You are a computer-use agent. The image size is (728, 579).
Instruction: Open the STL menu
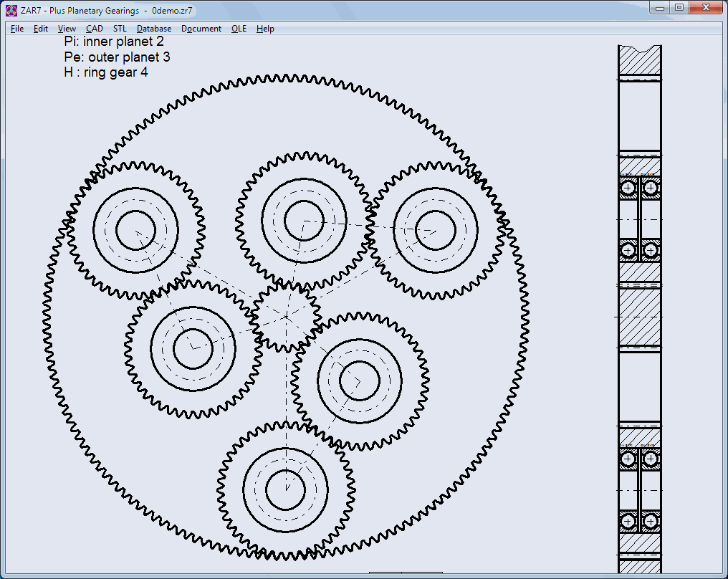point(120,29)
